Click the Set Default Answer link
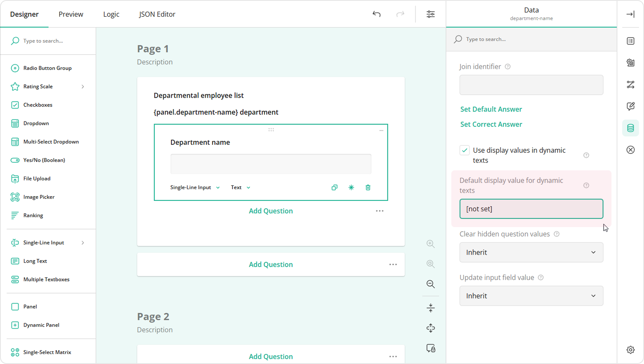 tap(491, 109)
